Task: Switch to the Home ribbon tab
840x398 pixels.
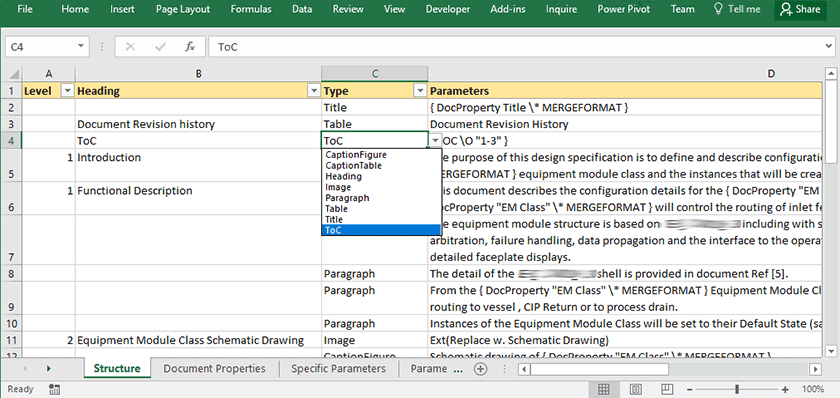Action: click(x=75, y=9)
